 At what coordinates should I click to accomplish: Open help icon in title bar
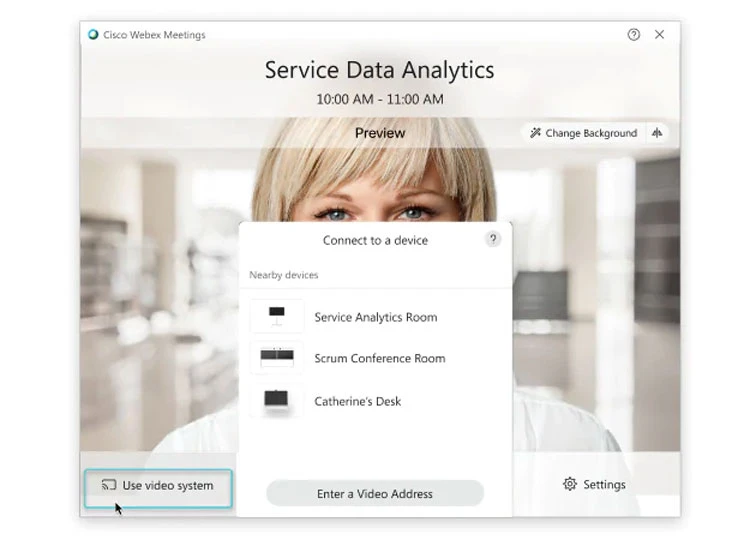click(x=633, y=34)
